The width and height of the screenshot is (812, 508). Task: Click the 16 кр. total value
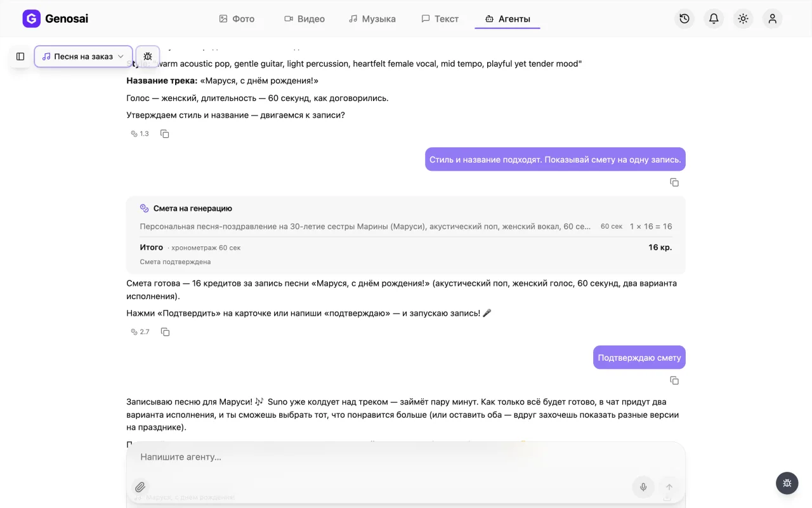660,247
